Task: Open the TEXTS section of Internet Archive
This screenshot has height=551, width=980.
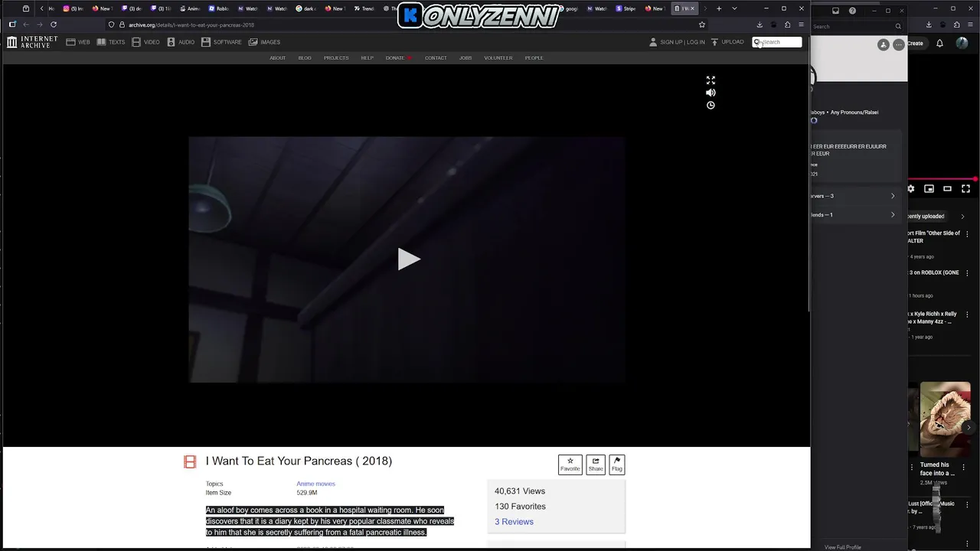Action: click(x=111, y=42)
